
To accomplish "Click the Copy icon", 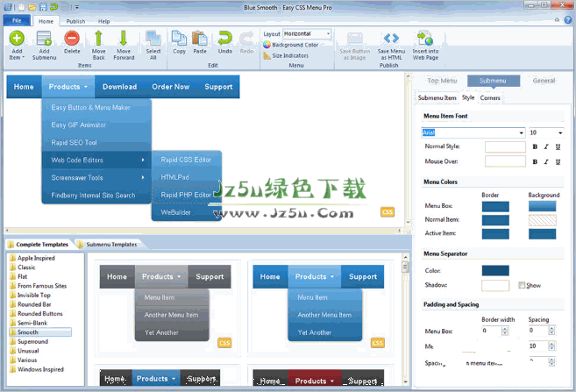I will pyautogui.click(x=179, y=39).
